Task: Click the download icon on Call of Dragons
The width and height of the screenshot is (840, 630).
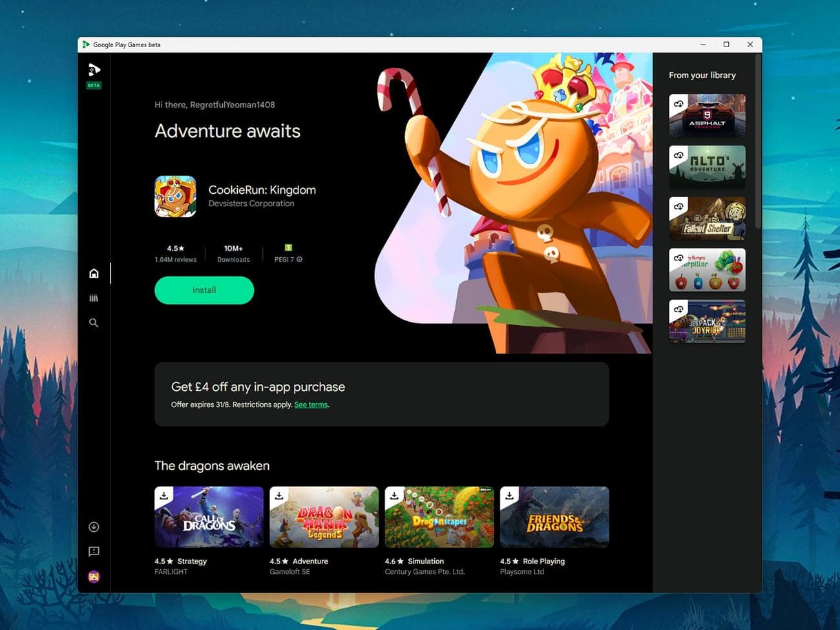Action: [163, 495]
